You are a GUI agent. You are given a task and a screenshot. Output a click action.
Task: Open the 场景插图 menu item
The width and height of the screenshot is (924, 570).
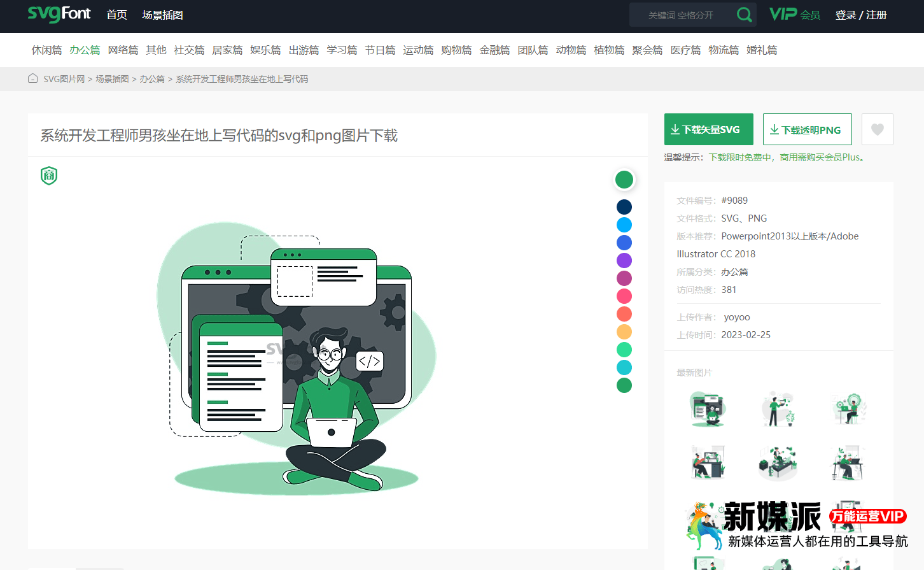coord(163,14)
